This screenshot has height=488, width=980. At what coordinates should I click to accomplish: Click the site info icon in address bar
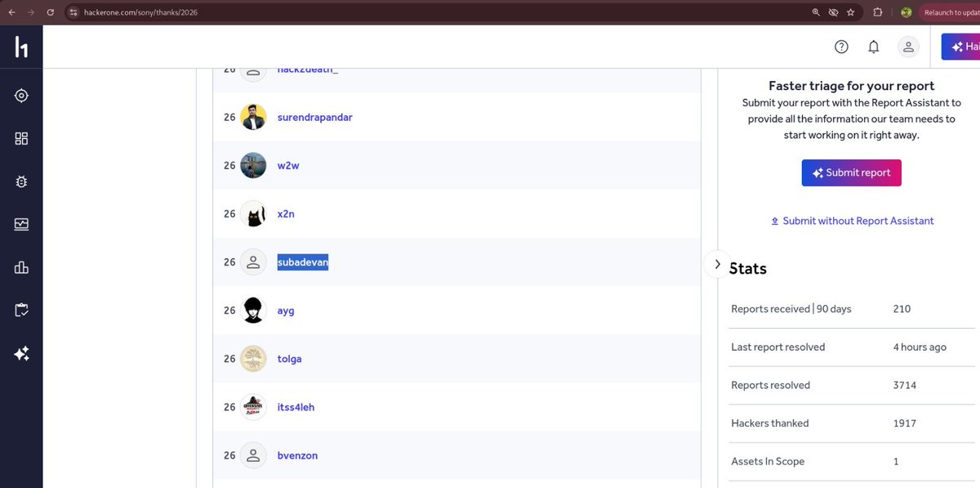[x=73, y=12]
